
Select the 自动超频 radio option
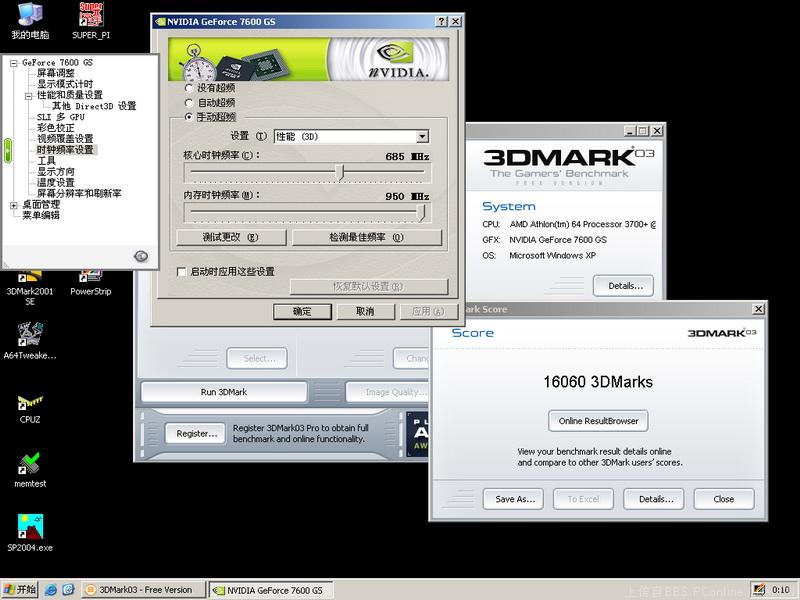click(189, 103)
